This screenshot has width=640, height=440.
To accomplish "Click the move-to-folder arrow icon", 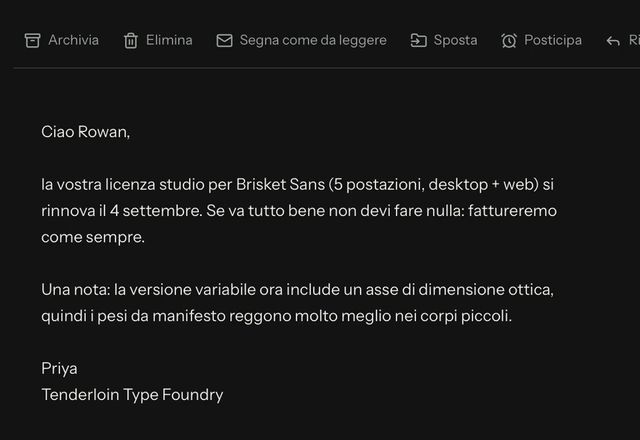I will coord(418,40).
